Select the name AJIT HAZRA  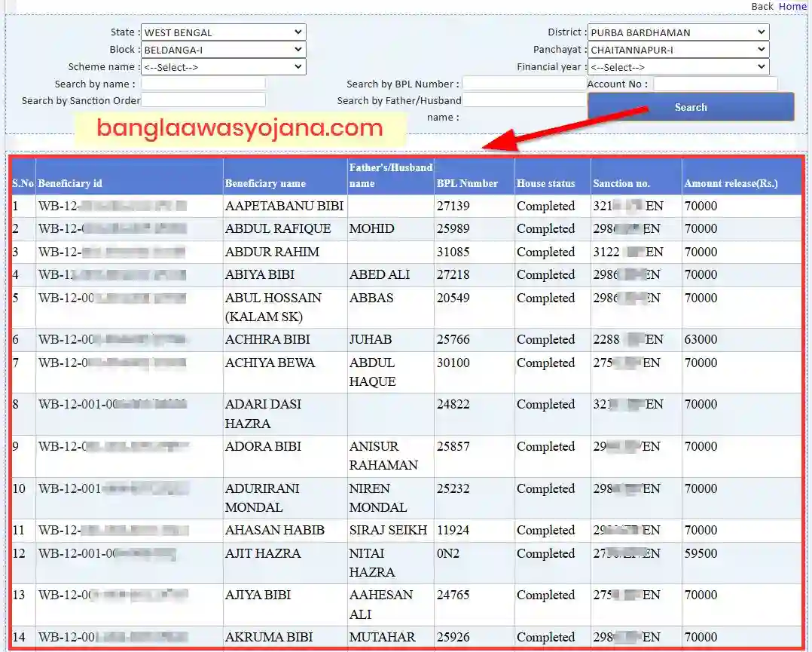[x=263, y=553]
